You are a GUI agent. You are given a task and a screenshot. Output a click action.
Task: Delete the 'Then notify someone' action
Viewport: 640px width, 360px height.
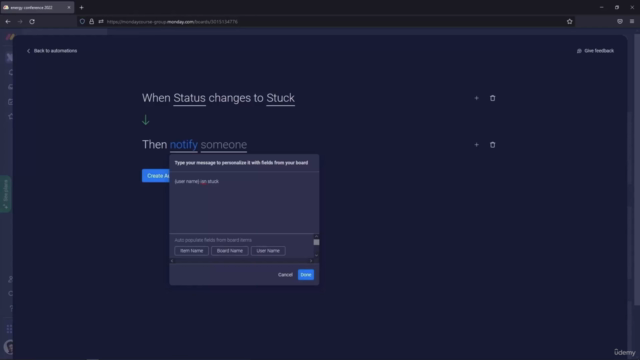[492, 144]
